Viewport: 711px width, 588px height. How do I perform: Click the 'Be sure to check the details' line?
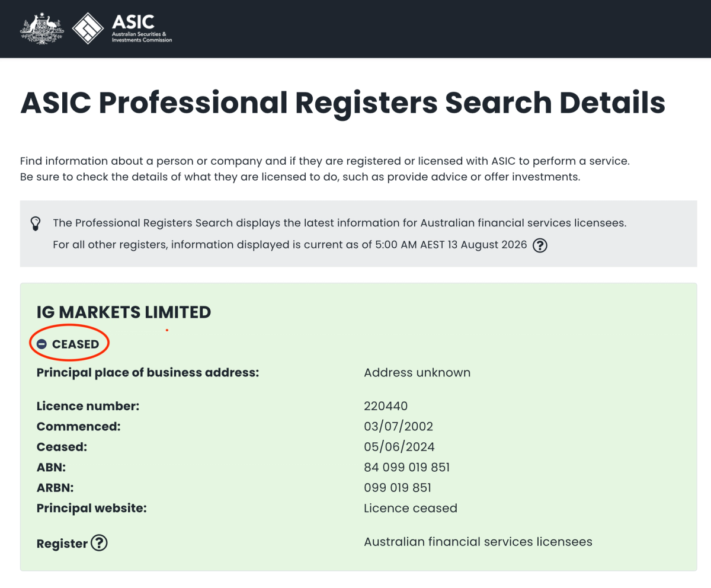(300, 177)
